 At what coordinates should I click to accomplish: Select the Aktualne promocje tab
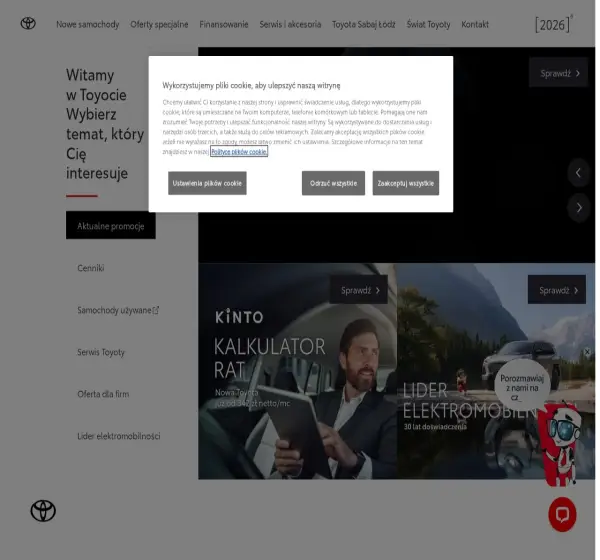tap(111, 225)
